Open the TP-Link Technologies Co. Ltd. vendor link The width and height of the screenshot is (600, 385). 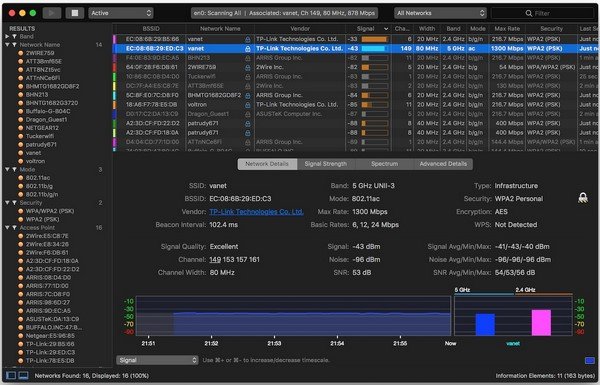pyautogui.click(x=256, y=212)
